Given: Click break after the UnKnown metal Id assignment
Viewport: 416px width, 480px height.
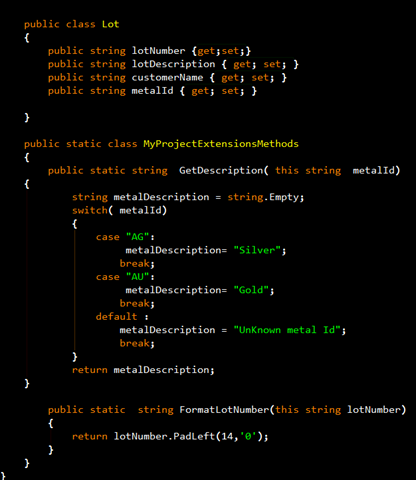Looking at the screenshot, I should click(x=135, y=343).
